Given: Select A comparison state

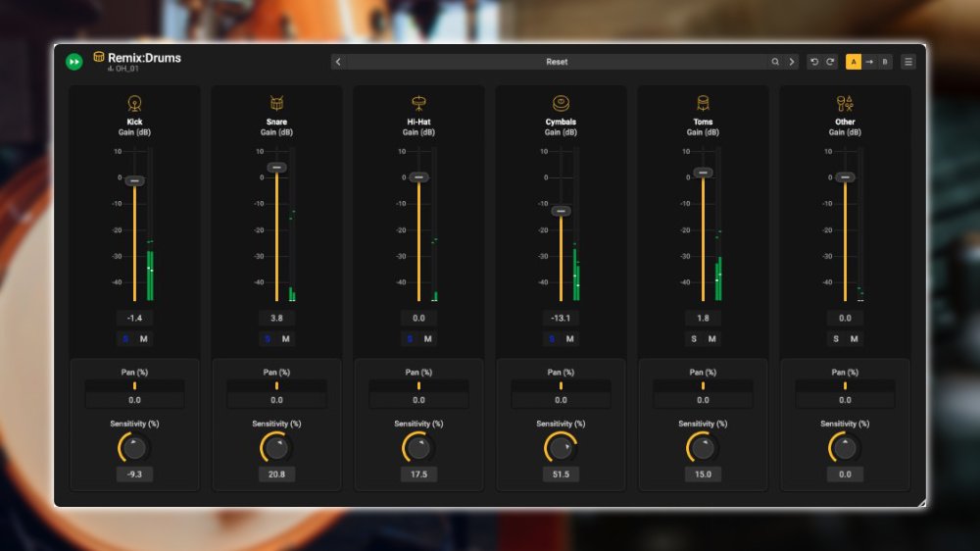Looking at the screenshot, I should tap(854, 62).
